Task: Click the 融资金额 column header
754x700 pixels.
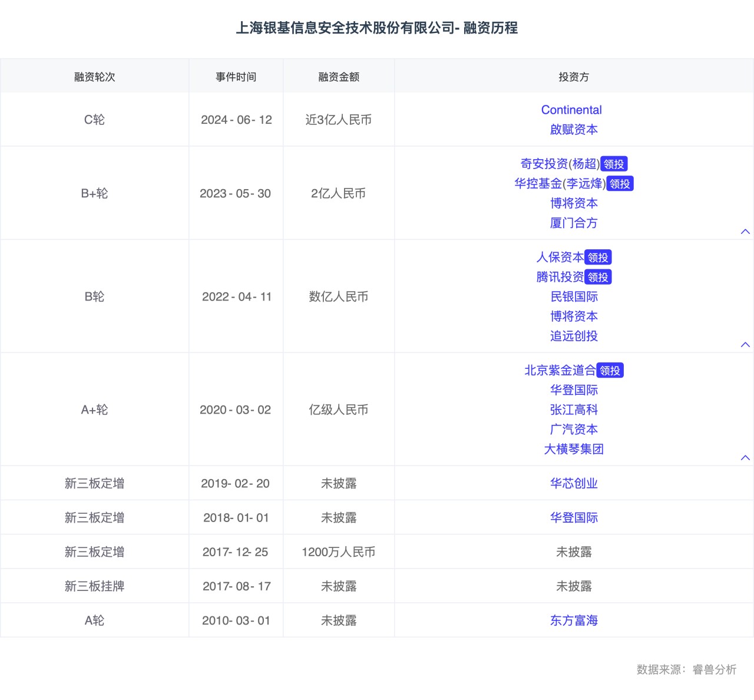Action: point(339,77)
